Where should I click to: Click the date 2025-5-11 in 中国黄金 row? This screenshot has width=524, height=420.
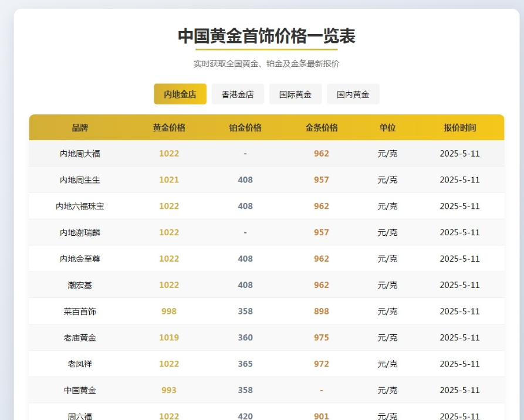(460, 390)
